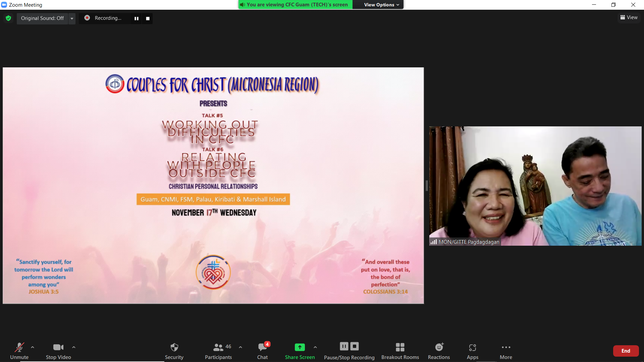Click the Recording... label
The width and height of the screenshot is (644, 362).
tap(108, 18)
